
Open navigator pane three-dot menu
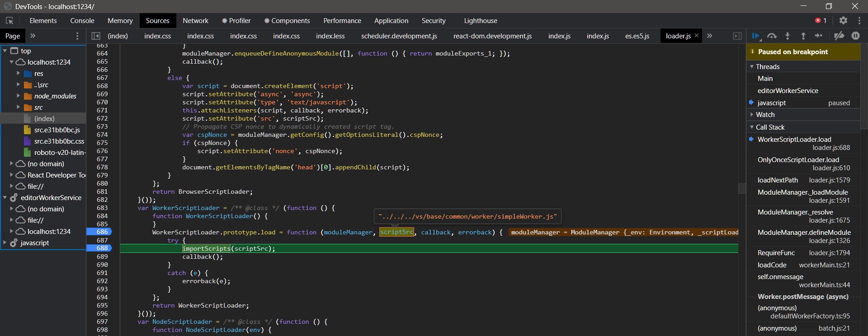click(x=77, y=36)
